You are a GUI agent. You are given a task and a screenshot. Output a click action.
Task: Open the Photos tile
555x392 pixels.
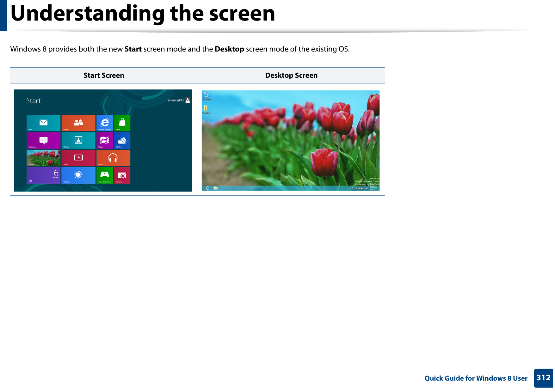click(78, 141)
